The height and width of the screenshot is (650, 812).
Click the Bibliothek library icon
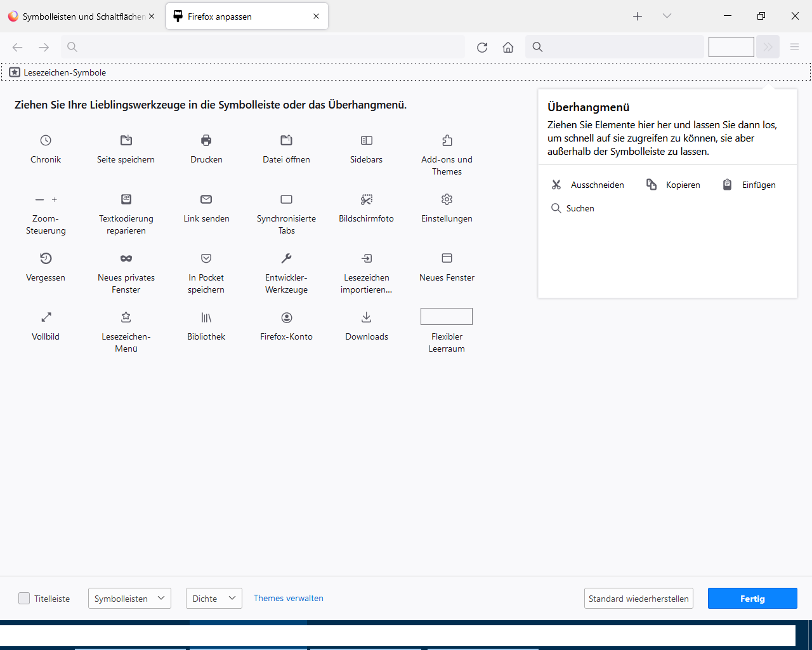(206, 317)
